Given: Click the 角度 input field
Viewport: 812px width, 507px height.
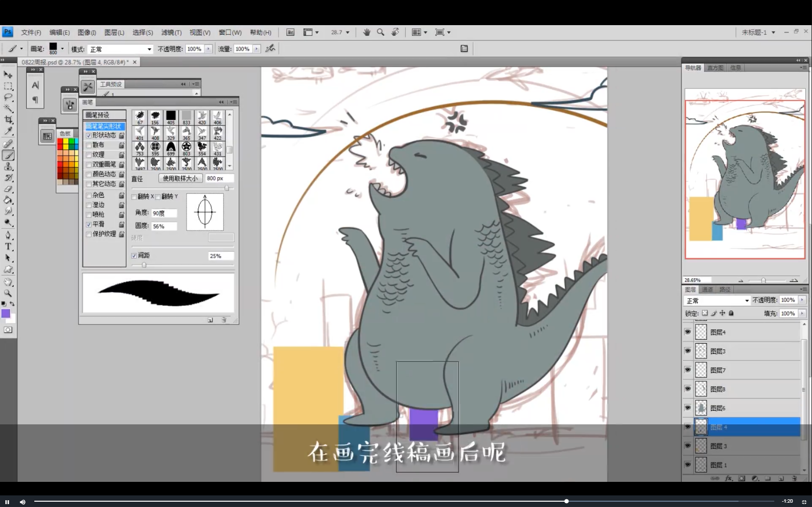Looking at the screenshot, I should (x=164, y=213).
